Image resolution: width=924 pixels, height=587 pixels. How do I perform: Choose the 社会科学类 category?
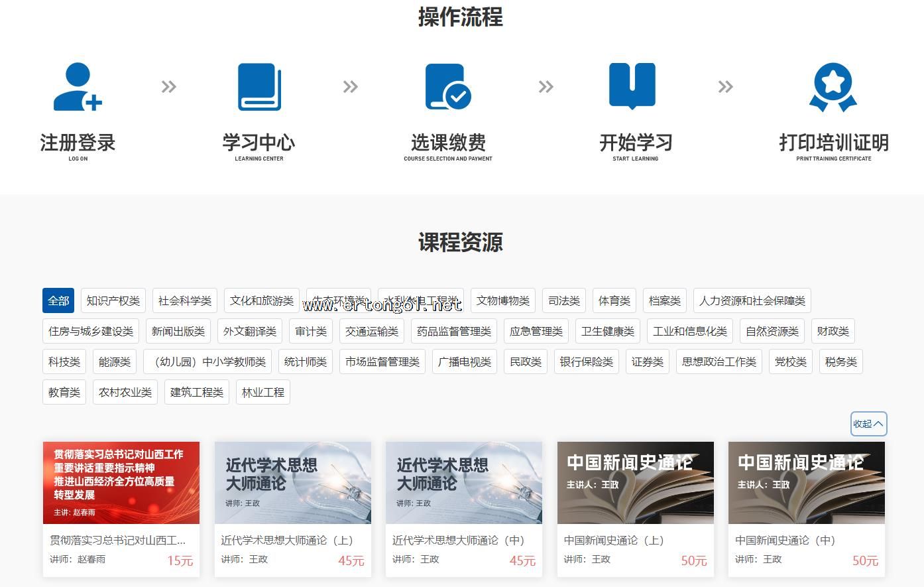click(x=185, y=300)
